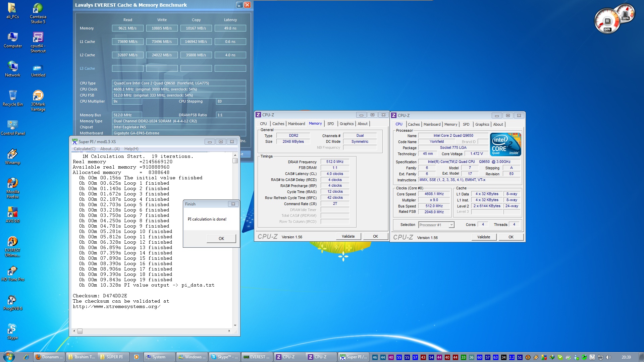Select SPD tab in Memory CPU-Z window

[x=331, y=124]
